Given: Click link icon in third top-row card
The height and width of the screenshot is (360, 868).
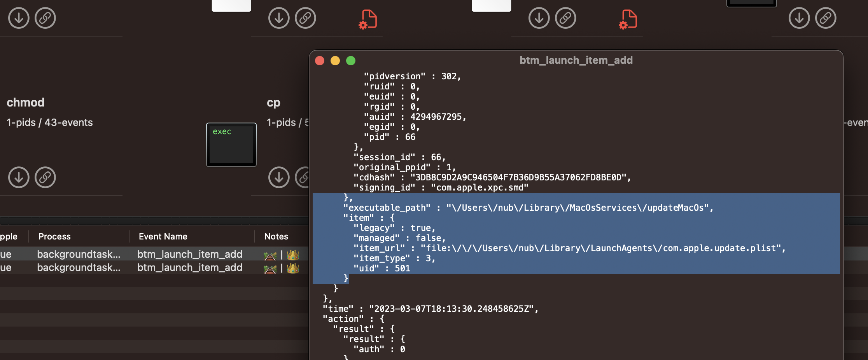Looking at the screenshot, I should (565, 18).
